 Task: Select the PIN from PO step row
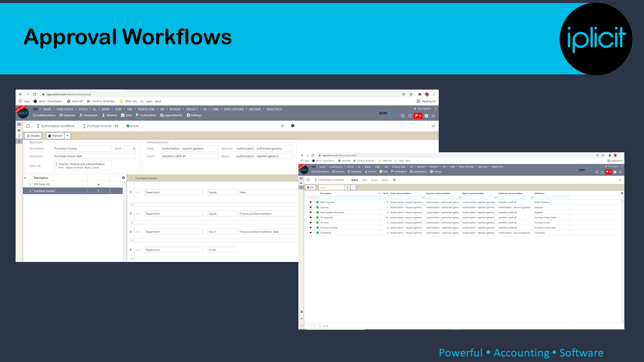point(73,185)
